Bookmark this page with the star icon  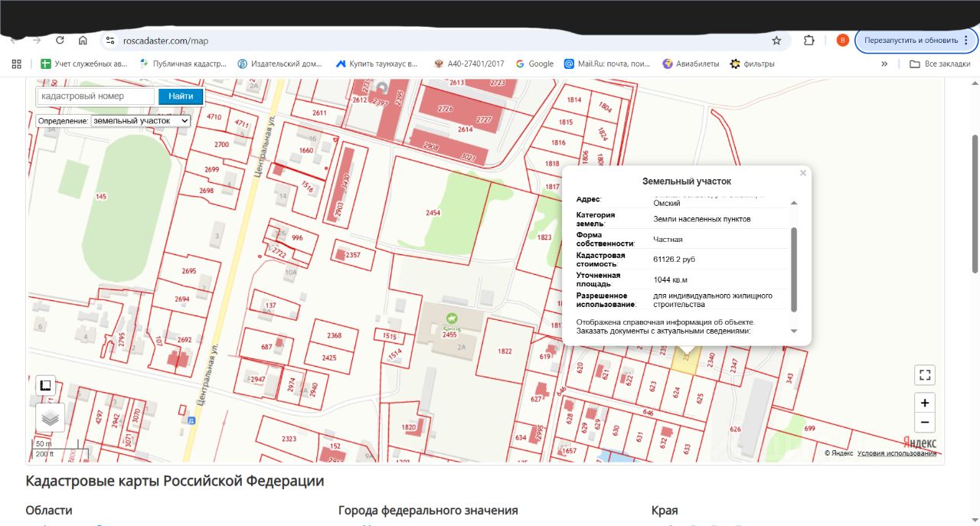pyautogui.click(x=776, y=41)
